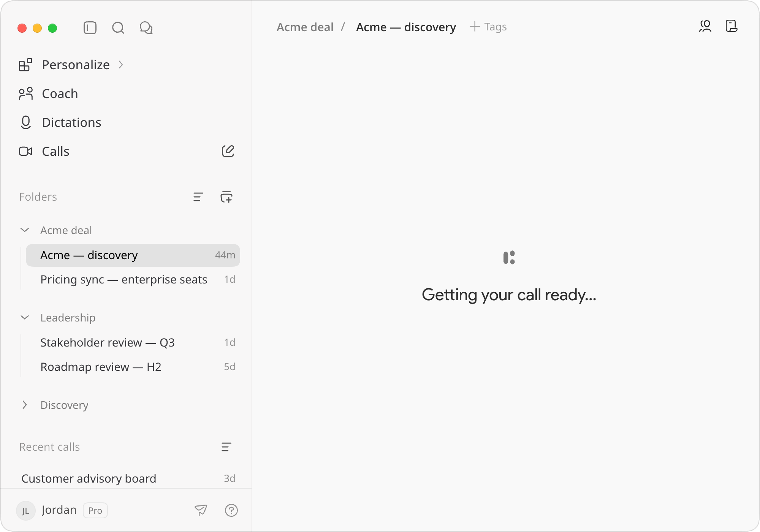The height and width of the screenshot is (532, 760).
Task: Click Acme — discovery breadcrumb title
Action: [406, 27]
